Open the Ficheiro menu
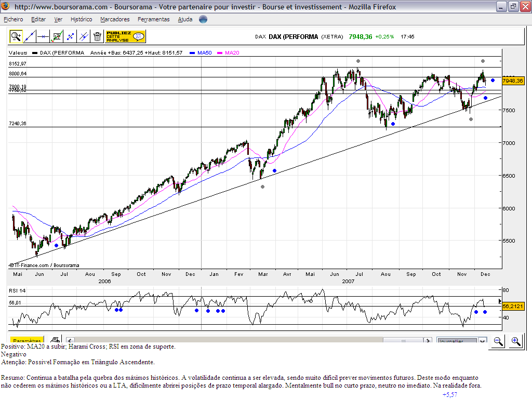The height and width of the screenshot is (399, 532). tap(14, 19)
